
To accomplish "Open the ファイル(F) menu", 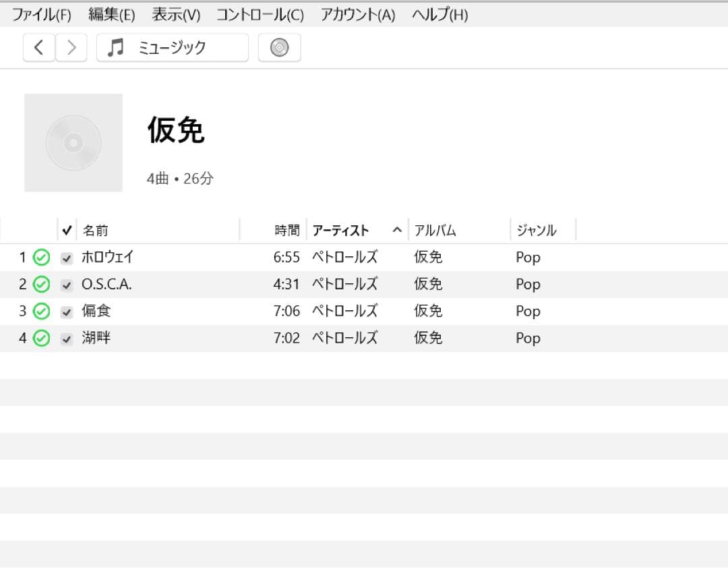I will click(x=41, y=15).
